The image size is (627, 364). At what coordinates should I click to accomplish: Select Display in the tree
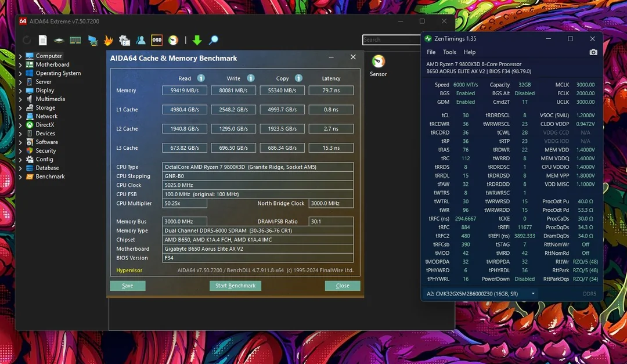point(45,91)
